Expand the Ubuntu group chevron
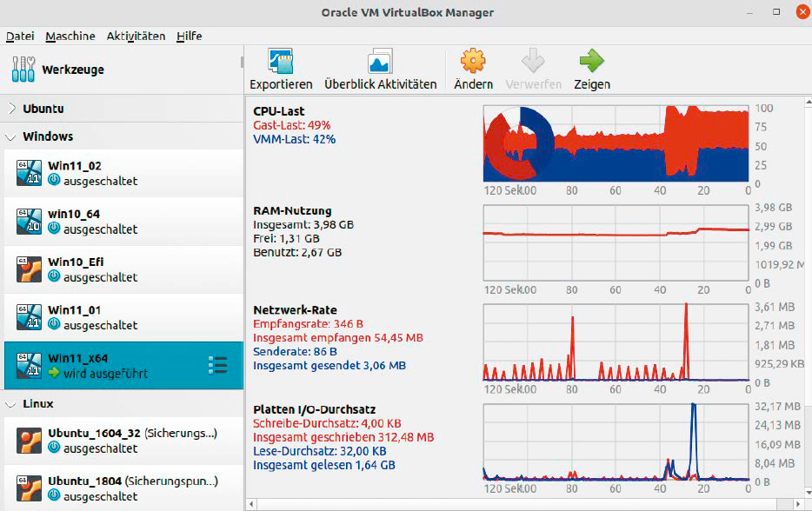Screen dimensions: 812x511 (12, 109)
